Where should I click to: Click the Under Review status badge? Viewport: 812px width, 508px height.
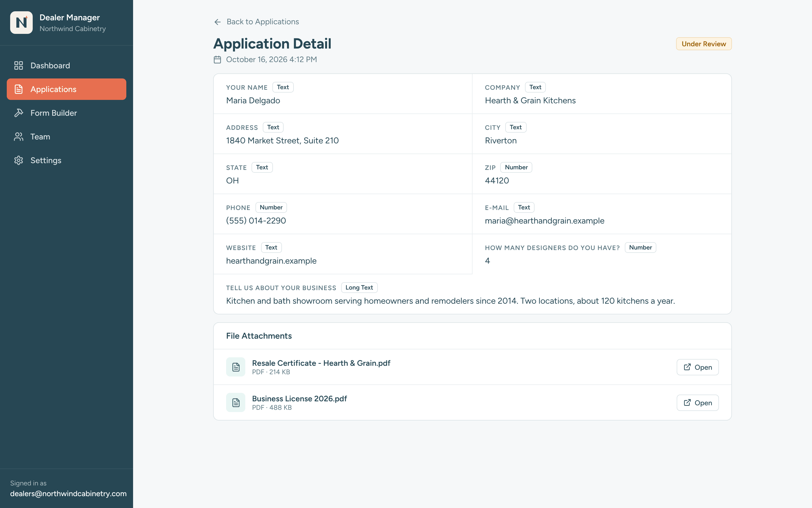(x=704, y=44)
